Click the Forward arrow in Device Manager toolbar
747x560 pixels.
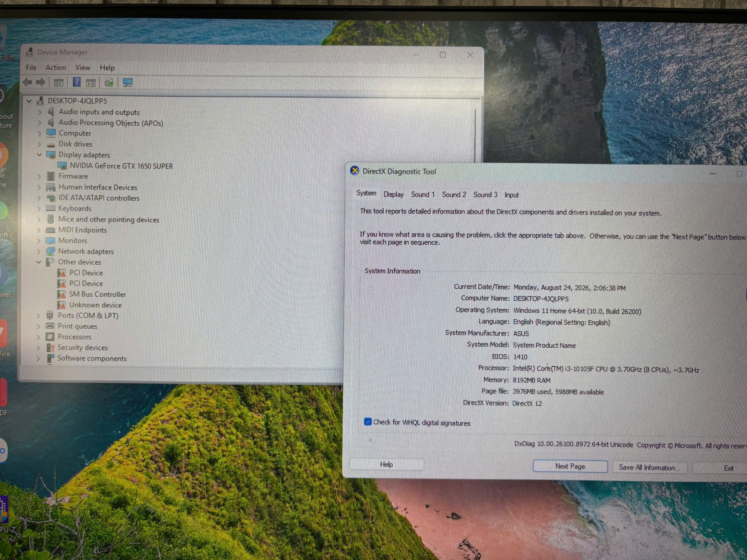pyautogui.click(x=41, y=82)
